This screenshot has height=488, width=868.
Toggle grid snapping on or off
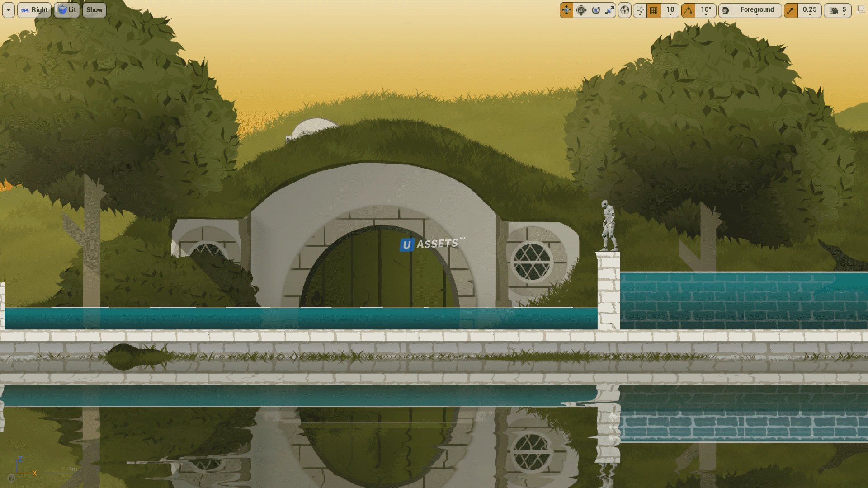[x=654, y=10]
